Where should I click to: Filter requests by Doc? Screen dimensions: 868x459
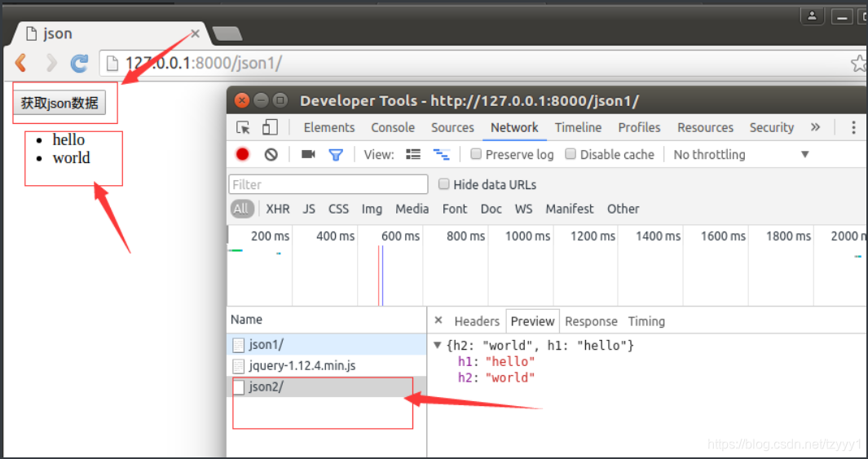[491, 209]
